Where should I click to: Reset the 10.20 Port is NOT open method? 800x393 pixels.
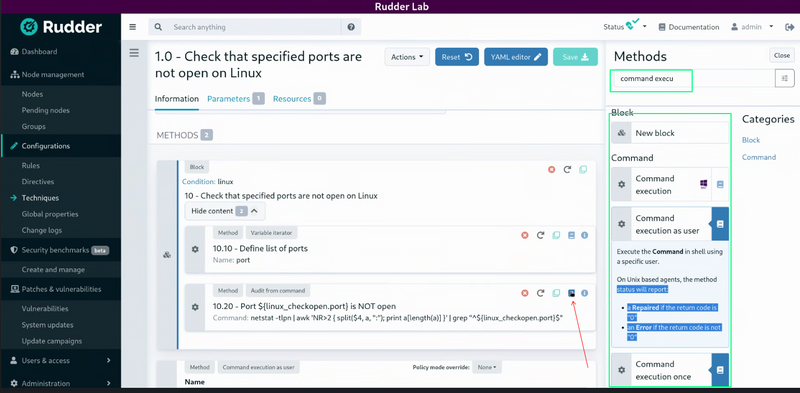[x=540, y=293]
